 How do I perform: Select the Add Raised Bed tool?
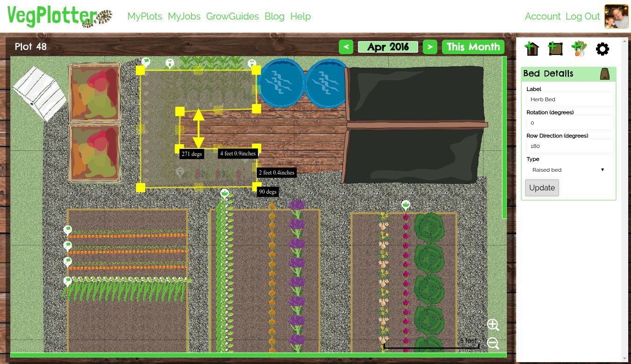pyautogui.click(x=555, y=48)
